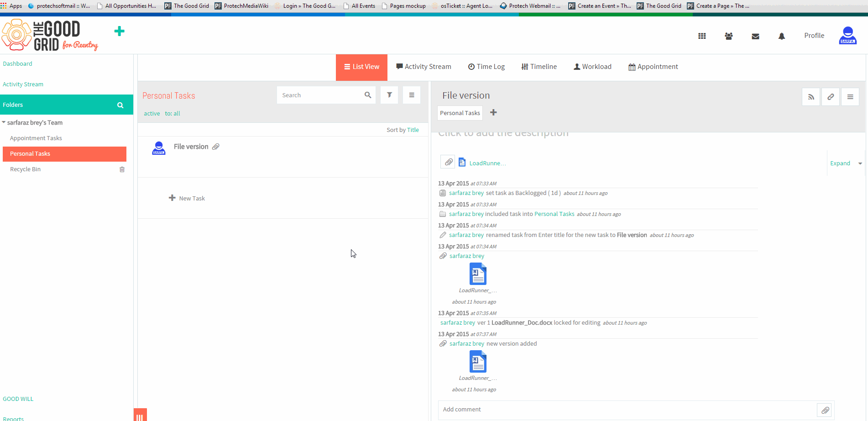This screenshot has height=421, width=868.
Task: Open the apps grid icon in header
Action: (x=702, y=36)
